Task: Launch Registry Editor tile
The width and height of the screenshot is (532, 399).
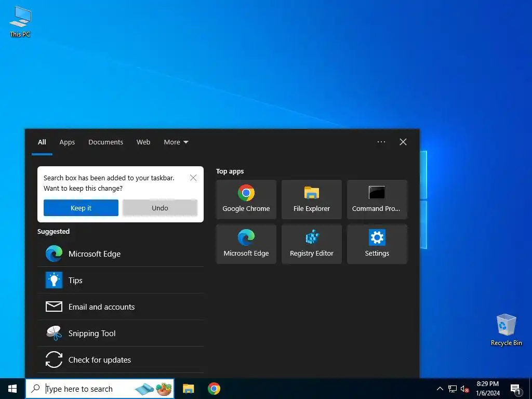Action: pyautogui.click(x=312, y=244)
